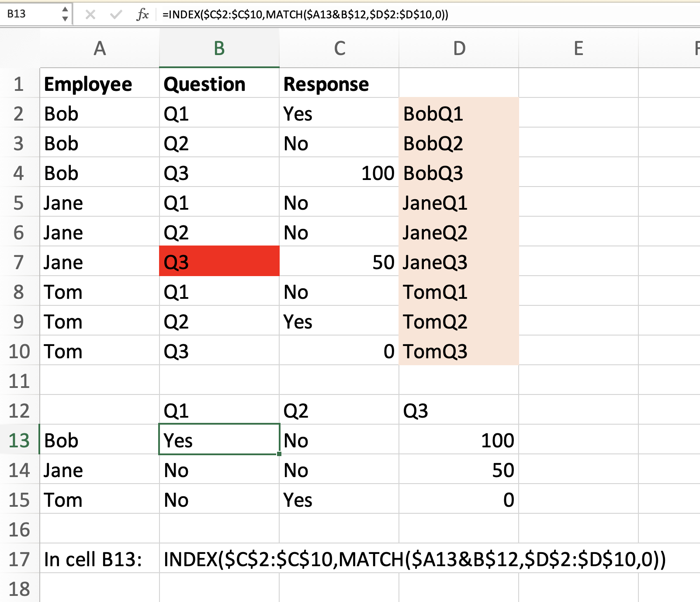Viewport: 700px width, 602px height.
Task: Click the Name Box stepper arrows
Action: pos(65,14)
